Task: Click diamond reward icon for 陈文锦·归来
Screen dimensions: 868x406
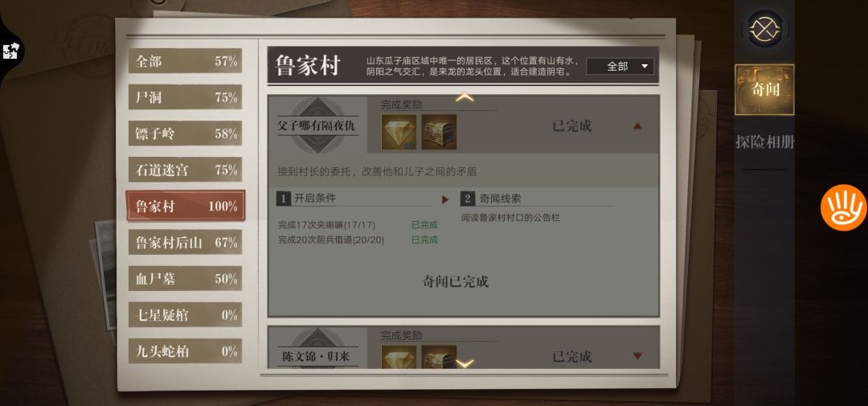Action: click(x=399, y=356)
